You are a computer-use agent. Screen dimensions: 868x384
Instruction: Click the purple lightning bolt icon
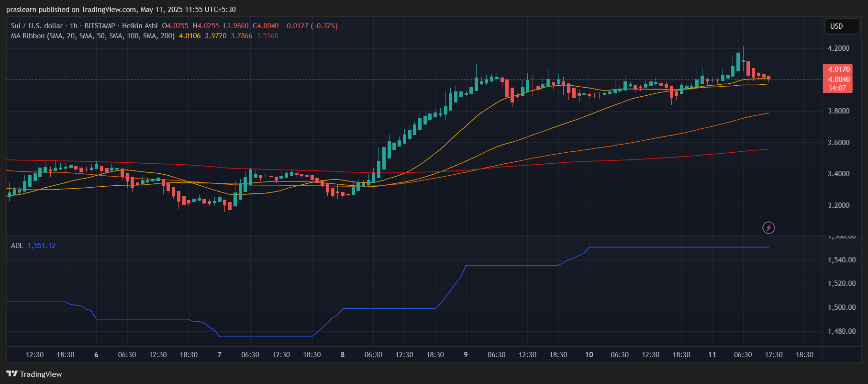click(768, 227)
